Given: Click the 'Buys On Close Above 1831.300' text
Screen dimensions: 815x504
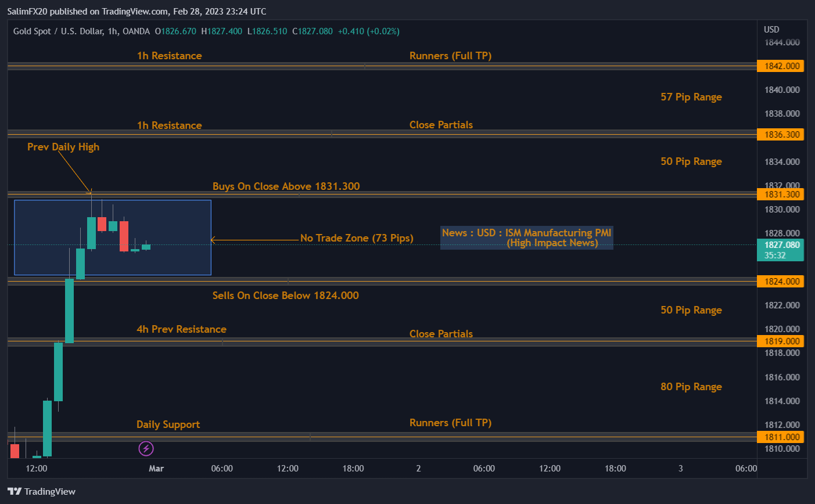Looking at the screenshot, I should tap(286, 186).
